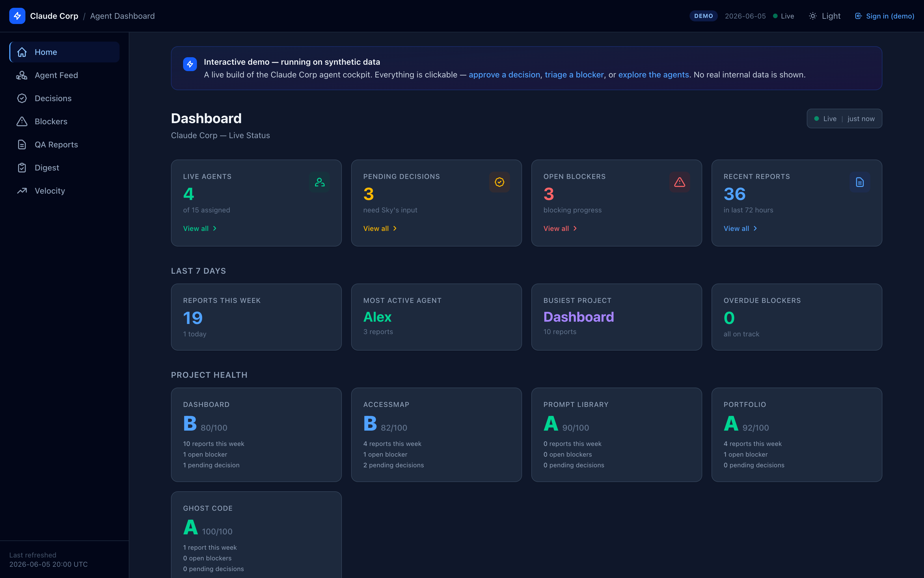Image resolution: width=924 pixels, height=578 pixels.
Task: Click "need Sky's input" text
Action: pyautogui.click(x=390, y=210)
